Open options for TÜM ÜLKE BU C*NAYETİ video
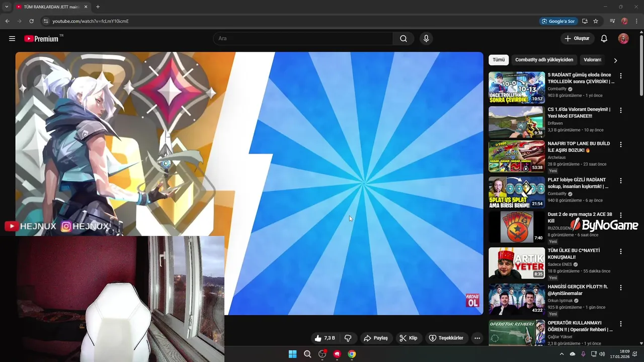644x362 pixels. [x=620, y=251]
